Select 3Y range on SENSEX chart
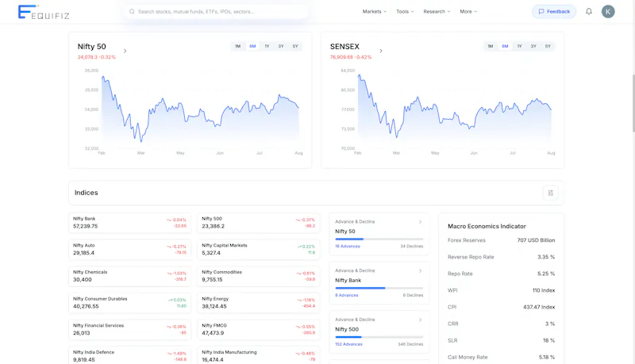 [x=533, y=46]
